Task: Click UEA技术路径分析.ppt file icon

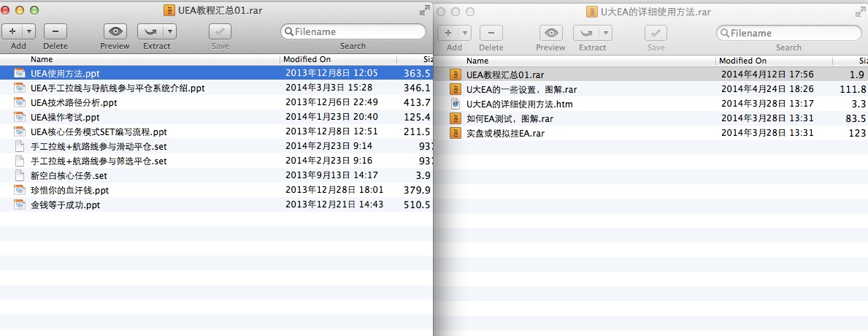Action: pyautogui.click(x=20, y=102)
